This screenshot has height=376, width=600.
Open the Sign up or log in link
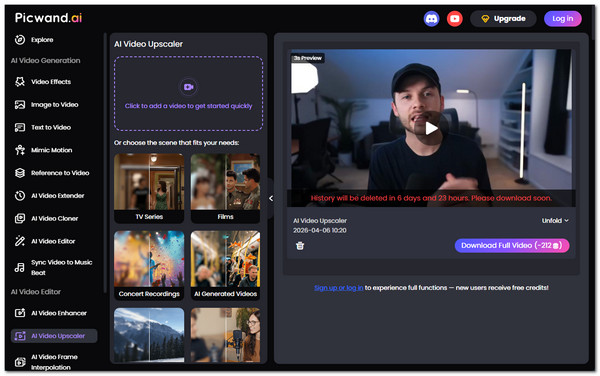tap(339, 288)
